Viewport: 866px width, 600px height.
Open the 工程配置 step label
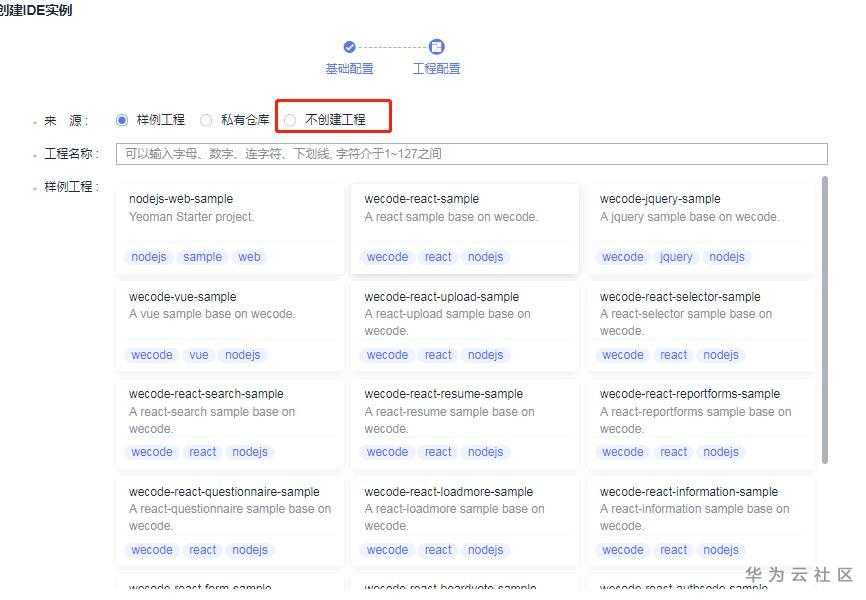(436, 69)
